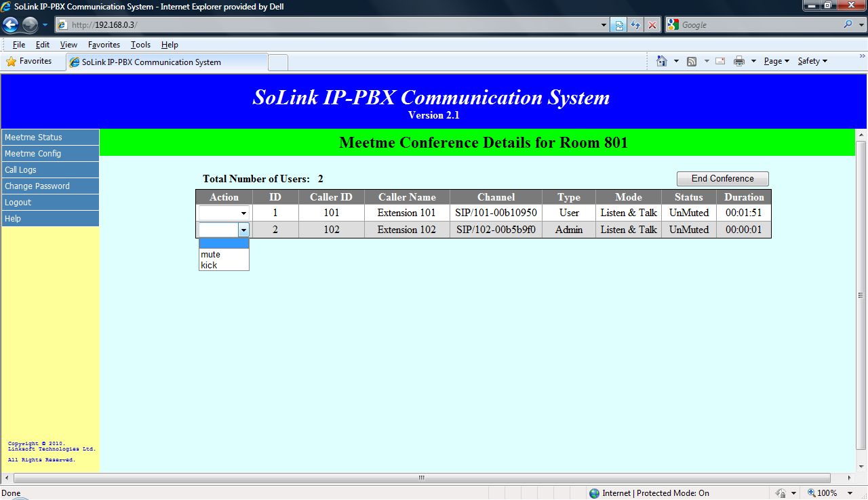868x500 pixels.
Task: Open the Favorites menu in menu bar
Action: coord(104,45)
